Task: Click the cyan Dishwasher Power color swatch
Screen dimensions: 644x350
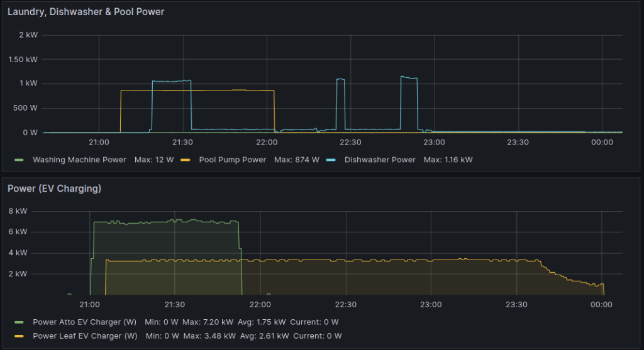Action: (x=331, y=160)
